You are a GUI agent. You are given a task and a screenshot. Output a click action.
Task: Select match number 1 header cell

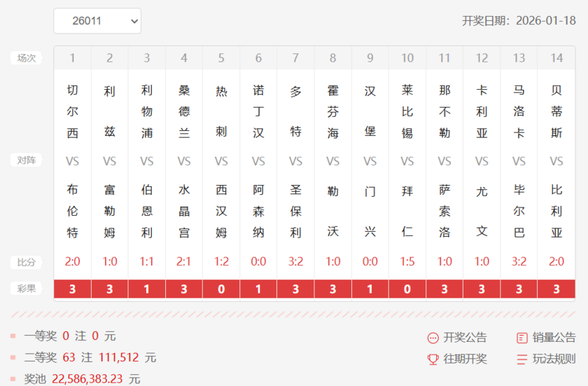point(72,58)
